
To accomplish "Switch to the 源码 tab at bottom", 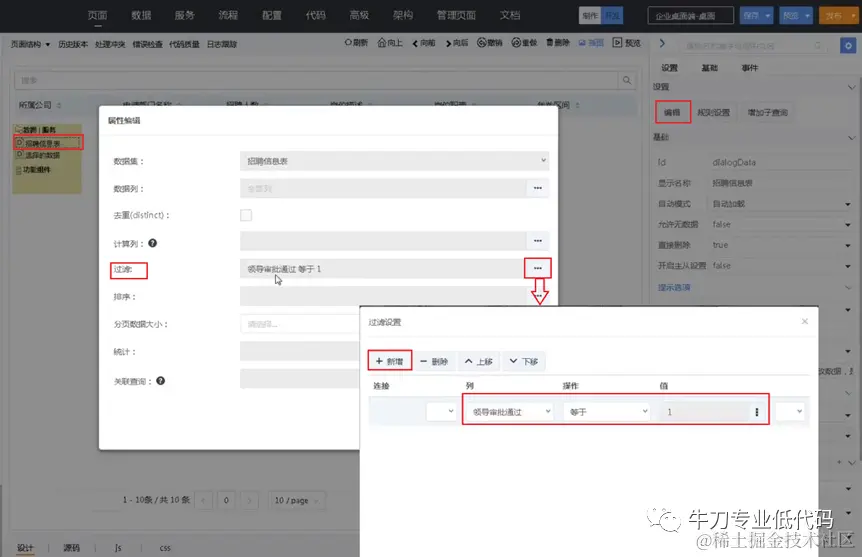I will pos(71,548).
